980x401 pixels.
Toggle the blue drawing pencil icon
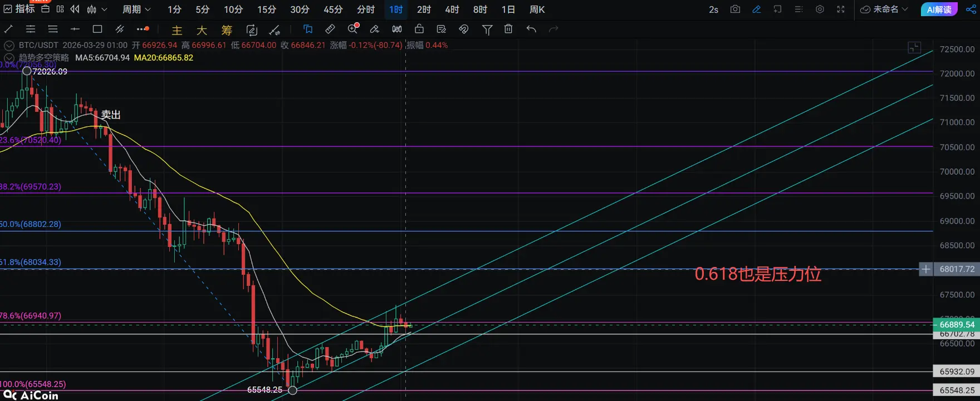tap(756, 9)
